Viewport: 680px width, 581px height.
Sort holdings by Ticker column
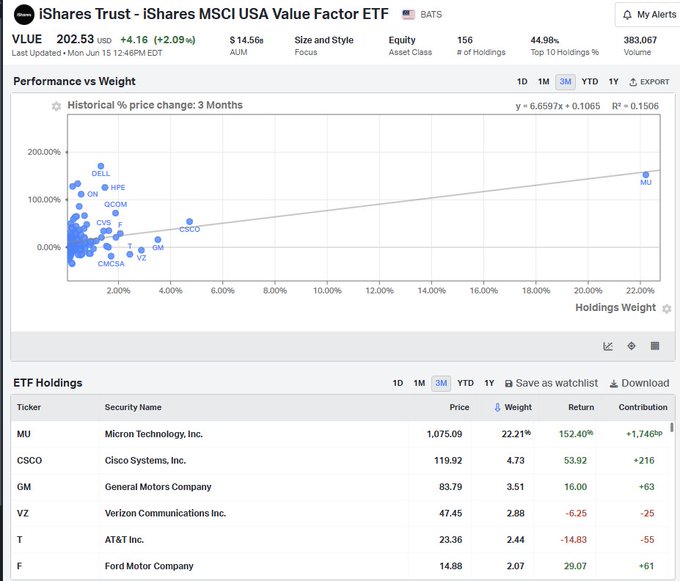click(x=29, y=407)
